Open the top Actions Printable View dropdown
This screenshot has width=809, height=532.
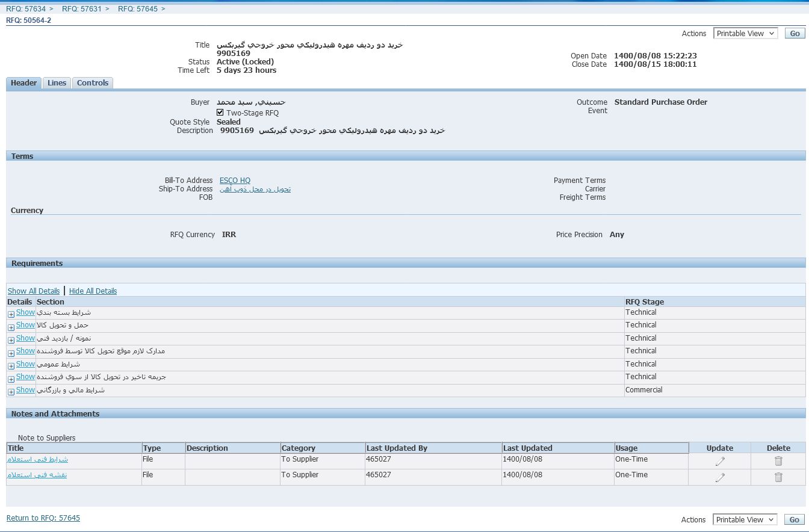point(745,34)
